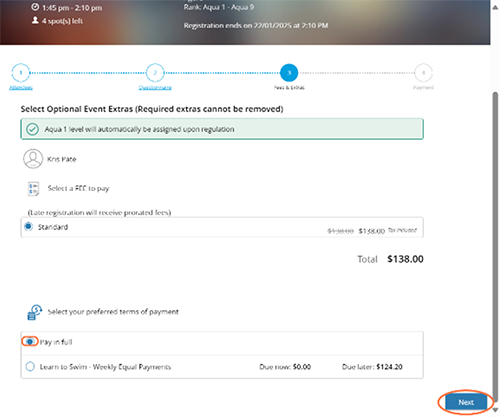The height and width of the screenshot is (417, 500).
Task: Open the Attendees step link
Action: (x=21, y=88)
